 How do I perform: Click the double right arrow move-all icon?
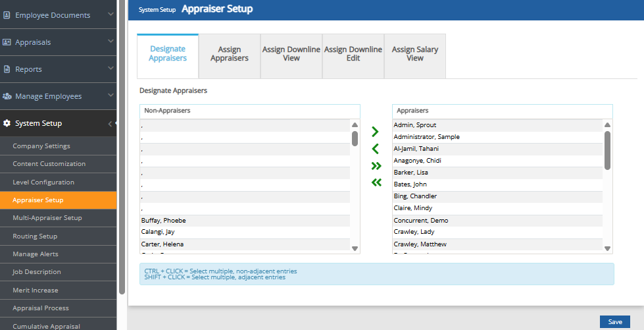click(376, 165)
